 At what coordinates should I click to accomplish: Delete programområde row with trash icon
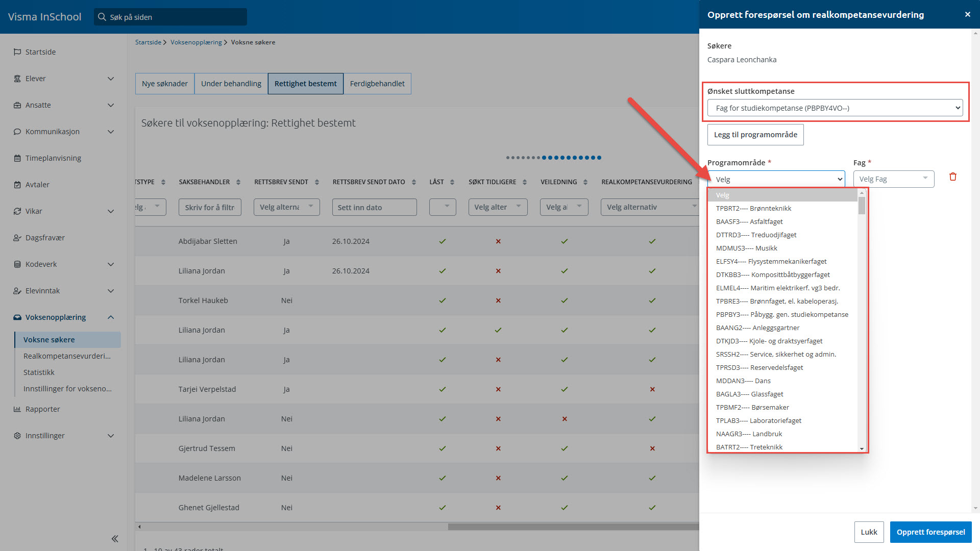click(x=952, y=177)
